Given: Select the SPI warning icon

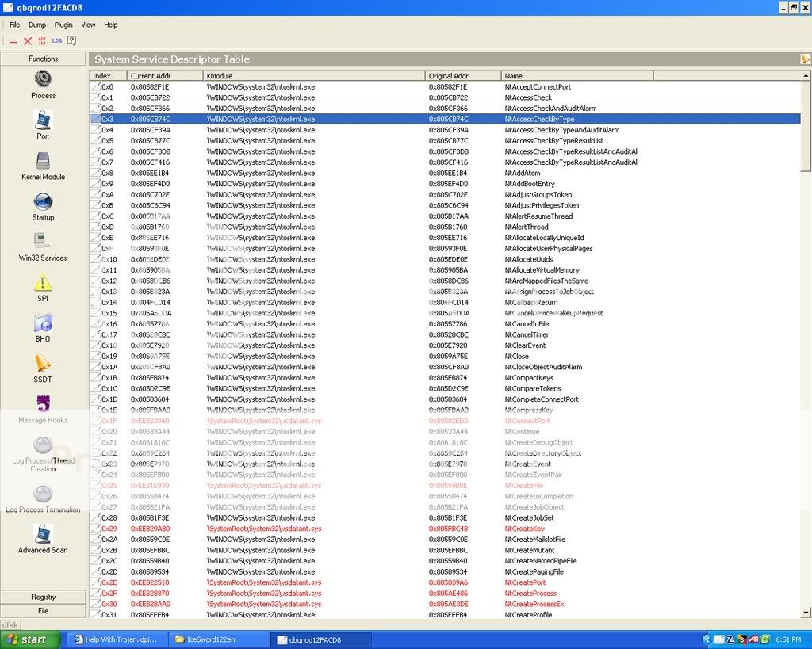Looking at the screenshot, I should 43,283.
